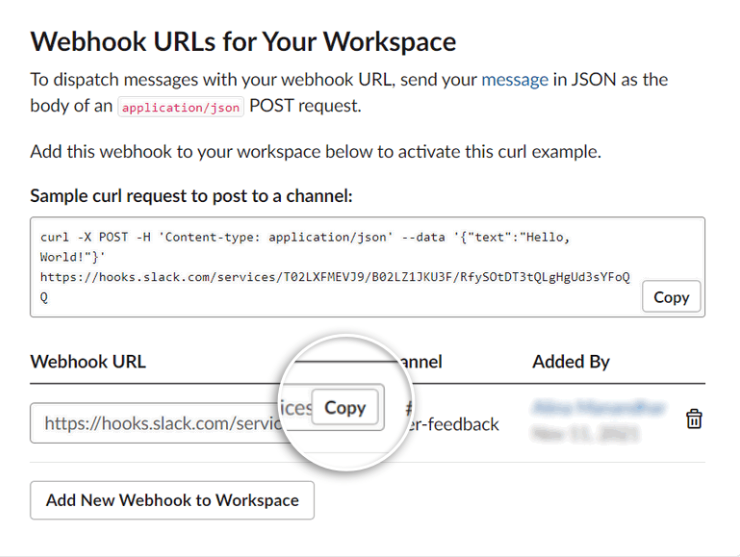Screen dimensions: 740x557
Task: Click the Sample curl request heading
Action: tap(191, 195)
